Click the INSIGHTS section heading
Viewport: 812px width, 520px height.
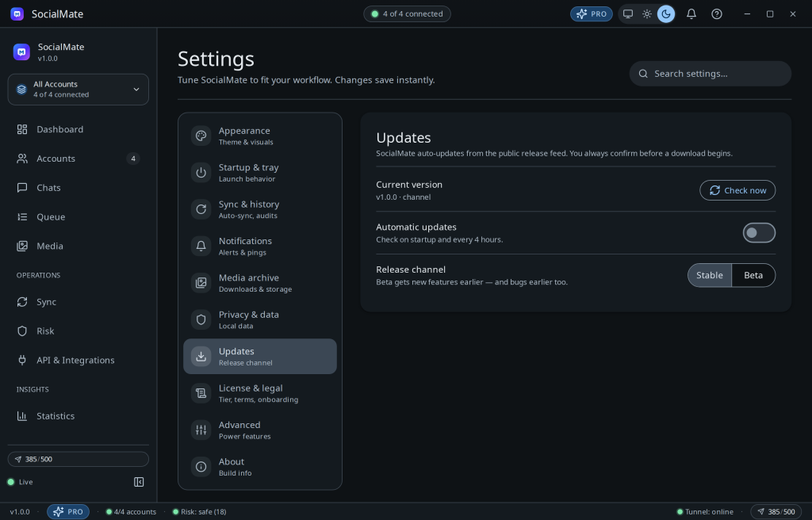pos(32,389)
